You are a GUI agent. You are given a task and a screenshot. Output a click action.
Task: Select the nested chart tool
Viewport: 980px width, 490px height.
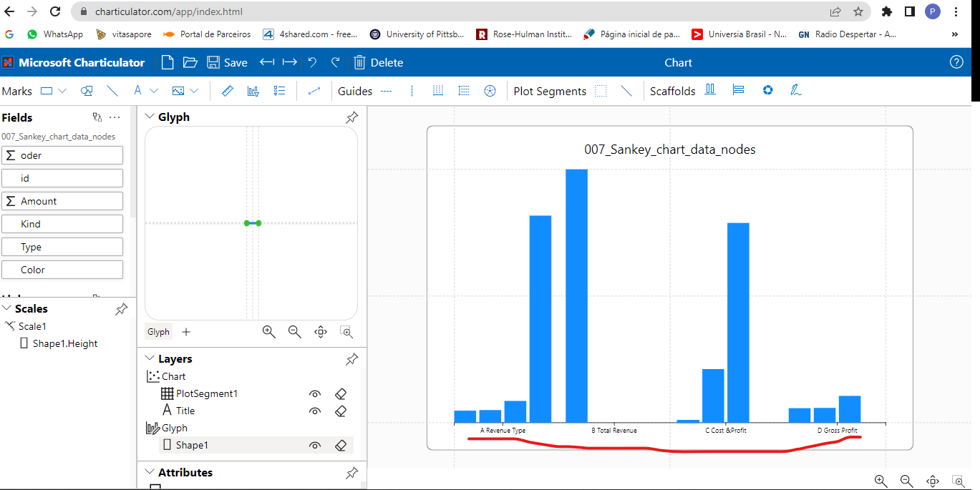pyautogui.click(x=253, y=91)
